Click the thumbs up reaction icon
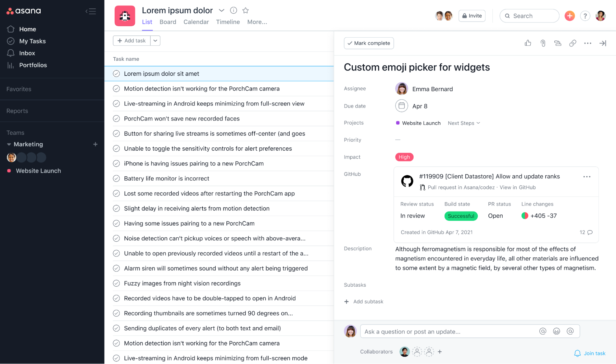 tap(528, 43)
